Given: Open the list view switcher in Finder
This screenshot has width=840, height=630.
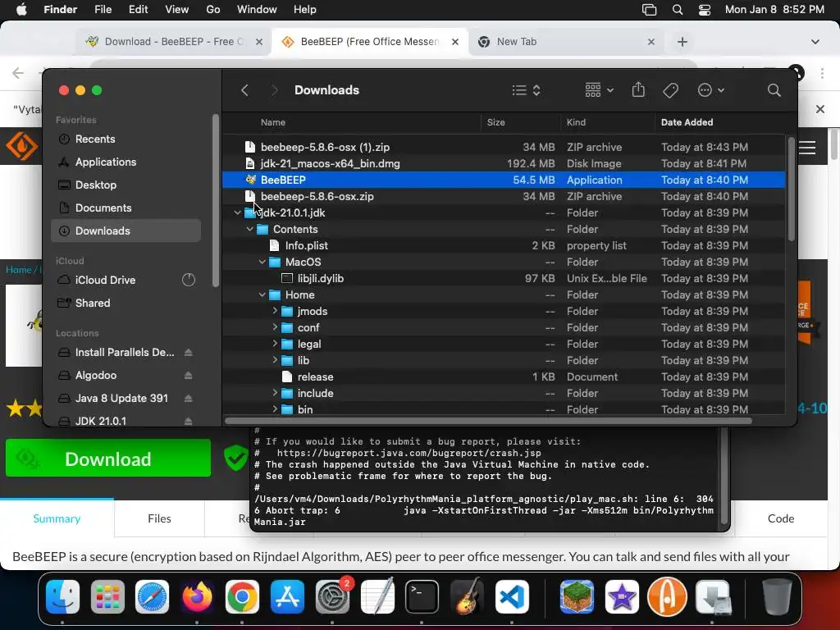Looking at the screenshot, I should [526, 90].
